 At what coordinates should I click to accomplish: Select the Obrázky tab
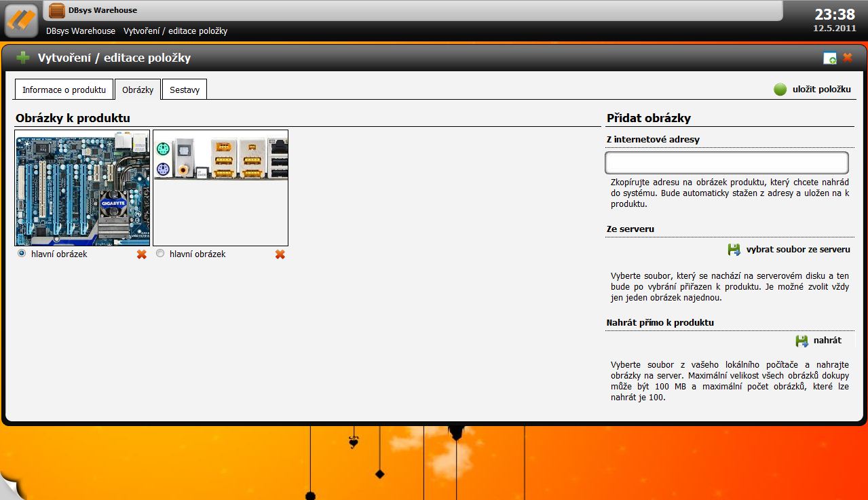click(138, 90)
